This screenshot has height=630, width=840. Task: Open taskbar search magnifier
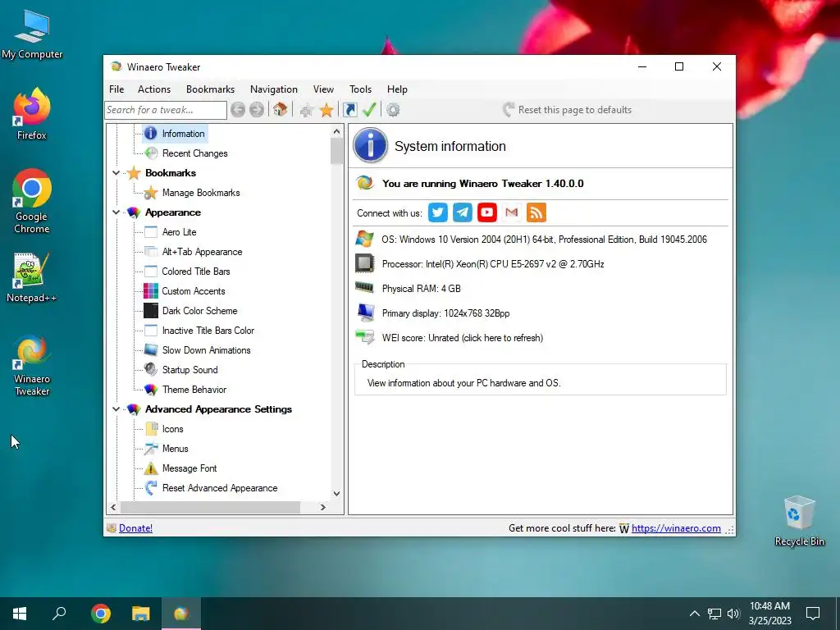[59, 614]
